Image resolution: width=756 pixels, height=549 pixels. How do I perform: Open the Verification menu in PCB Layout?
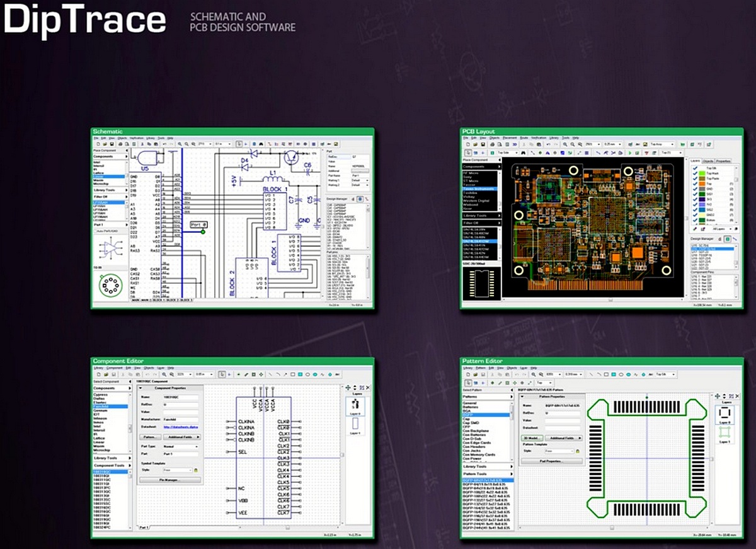pyautogui.click(x=539, y=137)
